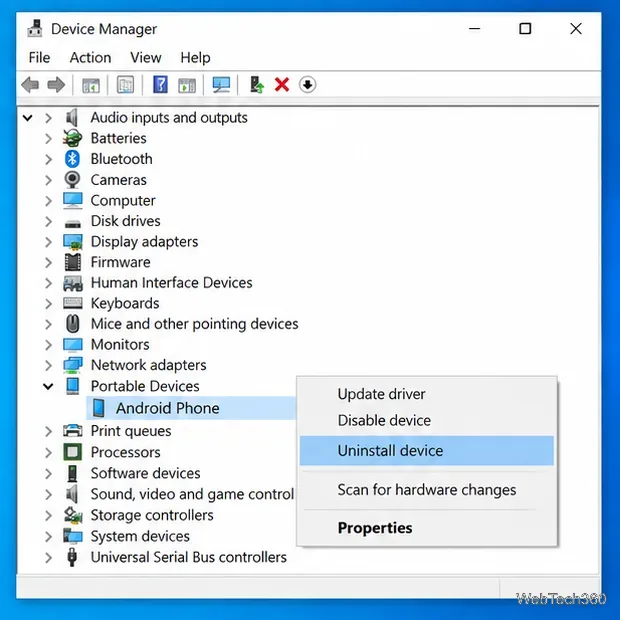Click the Properties sheet toolbar icon
Screen dimensions: 620x620
[x=125, y=85]
